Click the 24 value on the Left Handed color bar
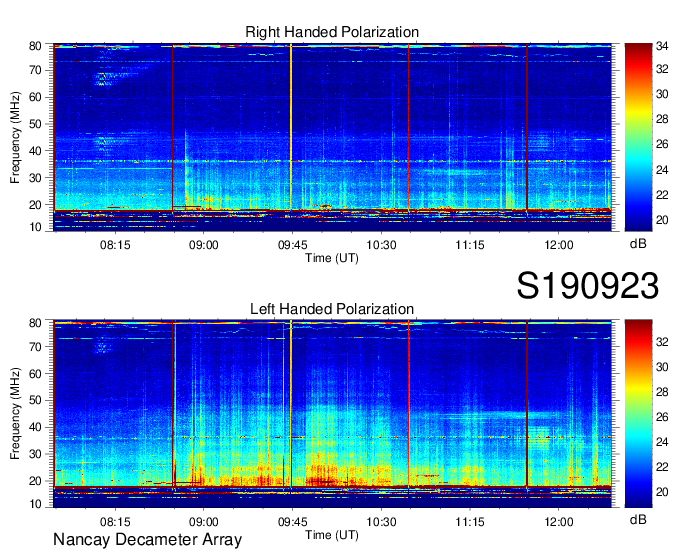 click(x=661, y=442)
